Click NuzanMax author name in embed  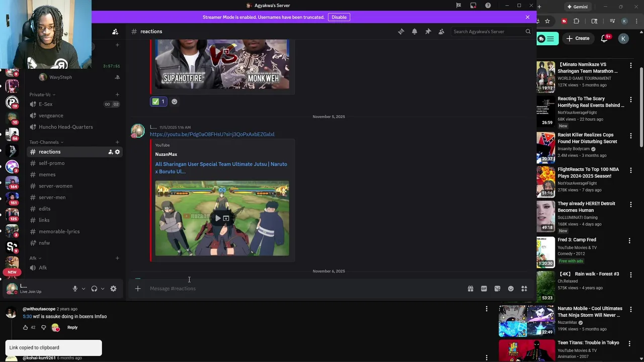pyautogui.click(x=166, y=154)
